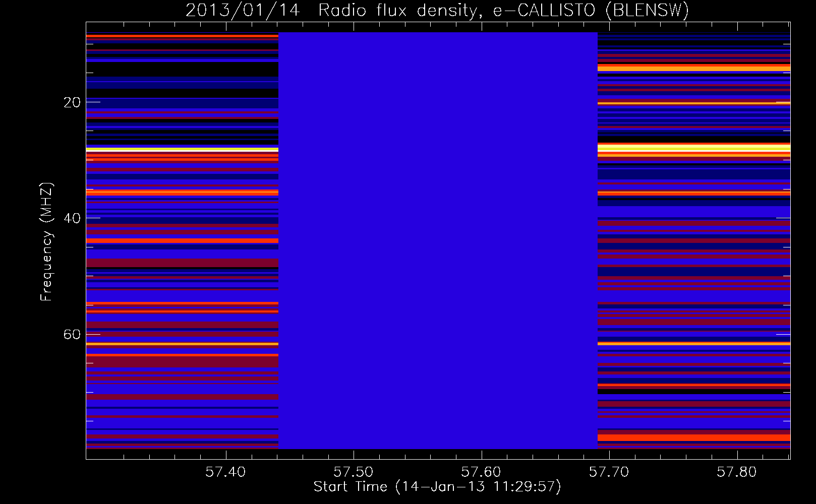Click the 'Start Time (14-Jan-13 11:29:57)' label
This screenshot has width=816, height=504.
point(437,487)
